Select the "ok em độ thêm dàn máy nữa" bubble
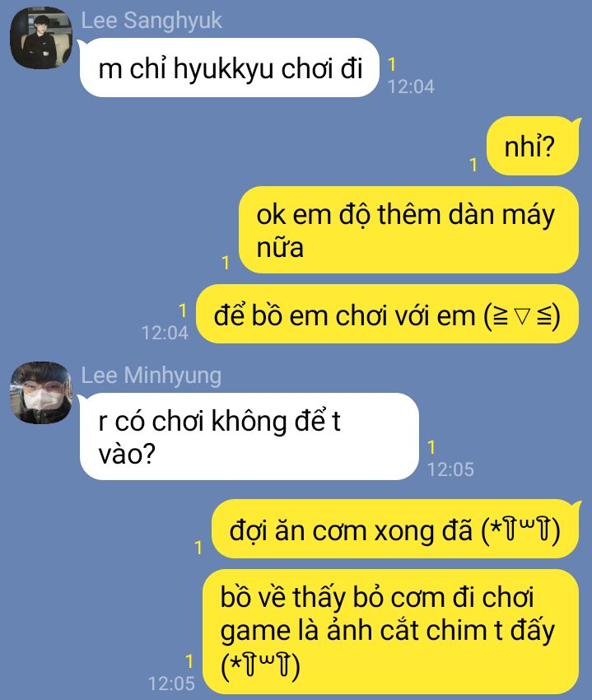Viewport: 592px width, 700px height. pos(408,230)
